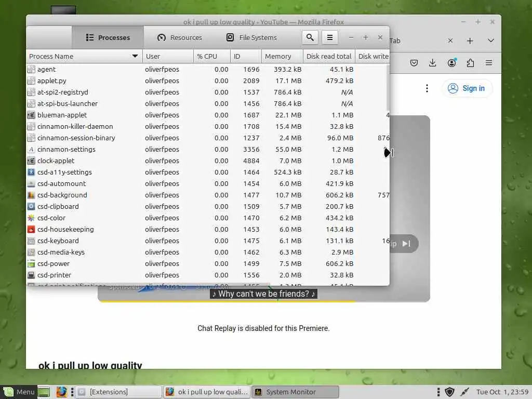Click the csd-automount drive icon

[x=31, y=183]
